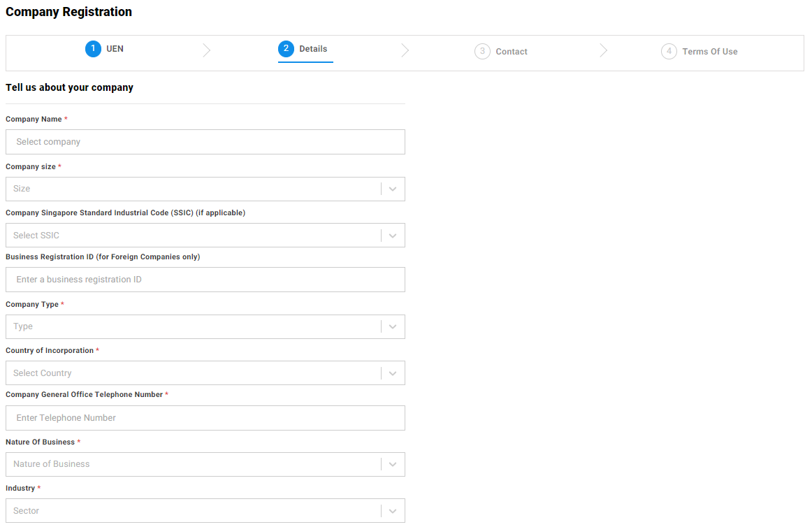The image size is (812, 527).
Task: Click the step 1 UEN circle icon
Action: [x=93, y=49]
